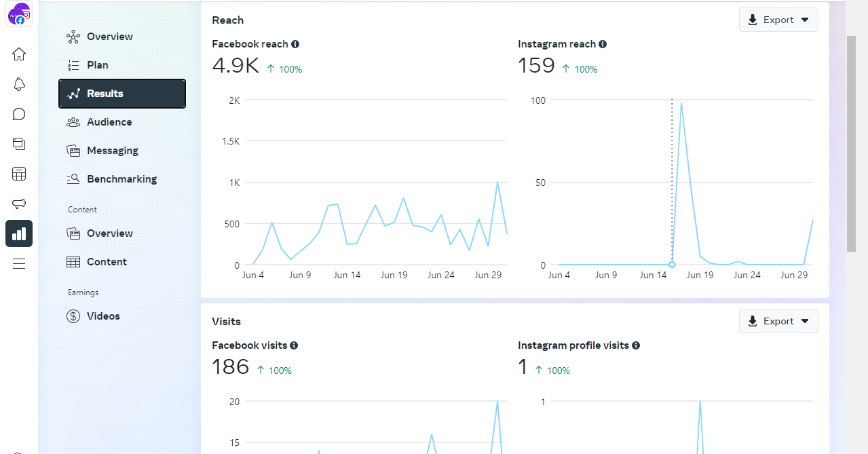This screenshot has width=868, height=454.
Task: Open Inbox chat bubble icon
Action: [19, 114]
